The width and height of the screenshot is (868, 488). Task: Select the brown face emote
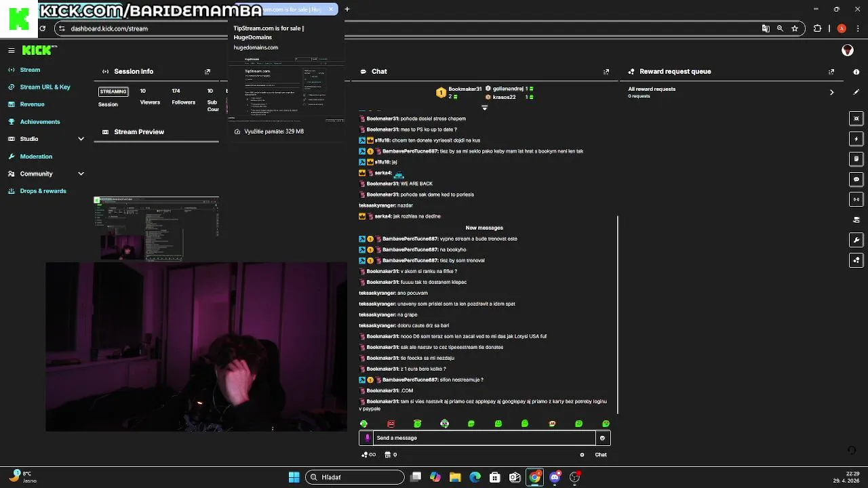click(x=552, y=424)
